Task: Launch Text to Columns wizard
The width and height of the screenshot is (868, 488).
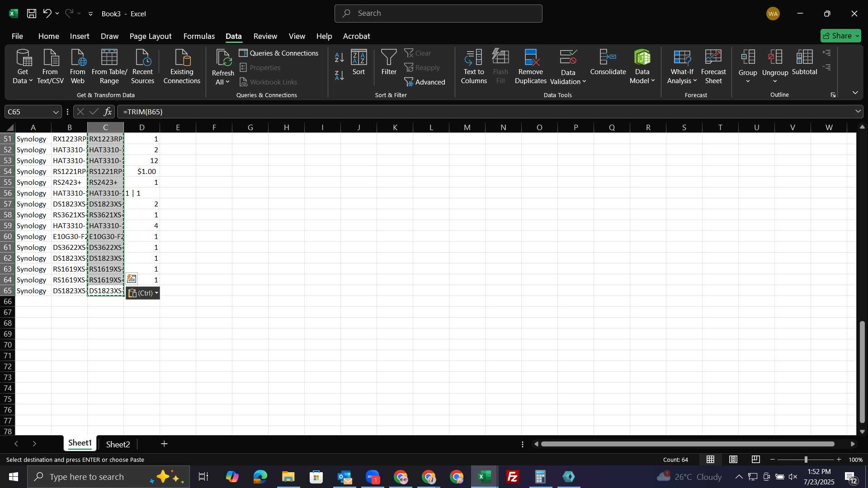Action: click(474, 67)
